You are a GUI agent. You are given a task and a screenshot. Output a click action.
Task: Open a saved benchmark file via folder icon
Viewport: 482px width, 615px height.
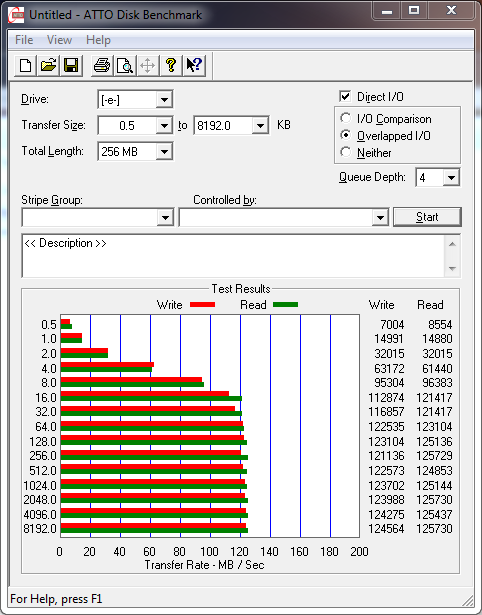[48, 65]
